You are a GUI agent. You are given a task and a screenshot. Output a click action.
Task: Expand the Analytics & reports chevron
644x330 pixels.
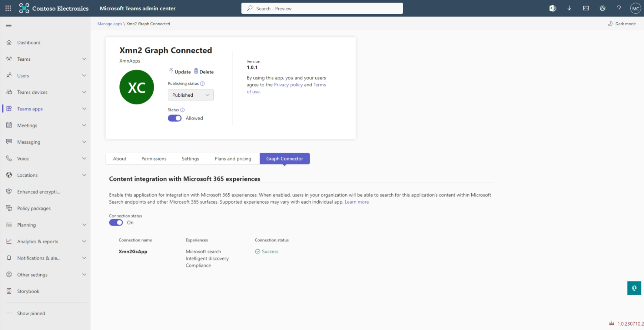click(84, 241)
